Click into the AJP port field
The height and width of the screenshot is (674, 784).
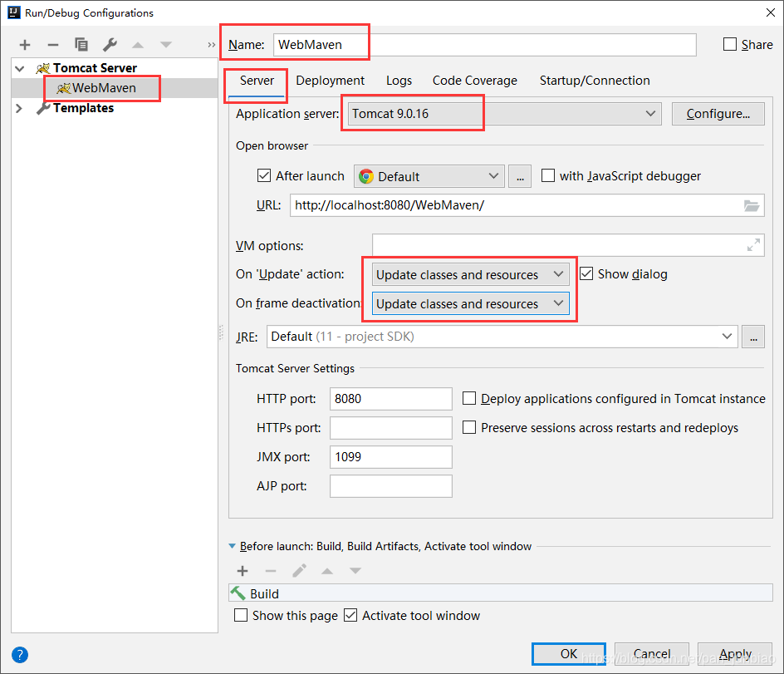pos(391,486)
